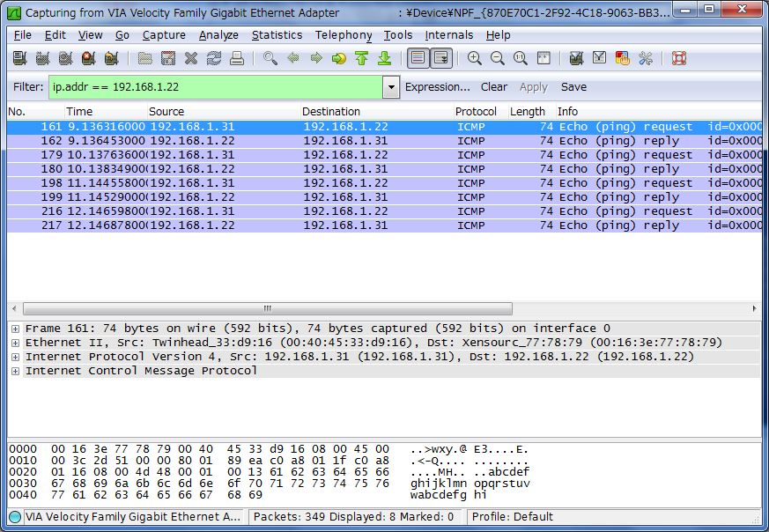Click the Apply filter button

(x=534, y=87)
